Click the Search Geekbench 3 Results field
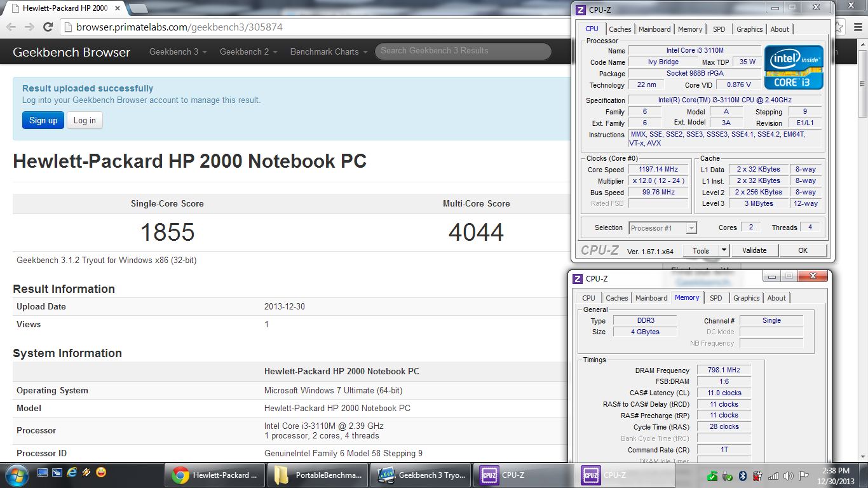Viewport: 868px width, 488px height. 463,51
